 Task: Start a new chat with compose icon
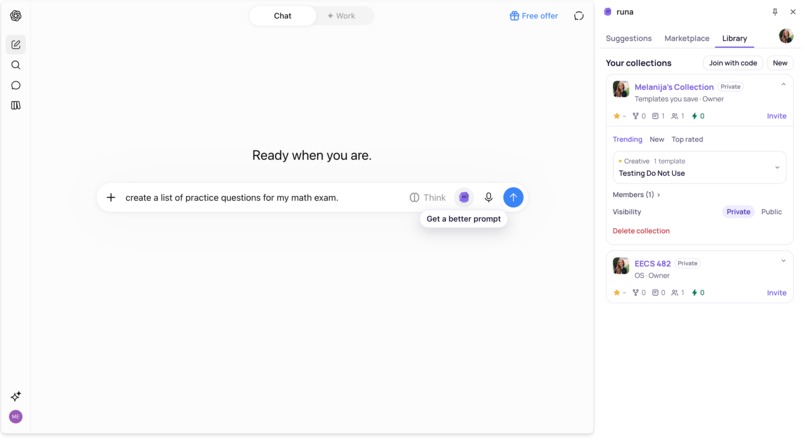tap(16, 45)
